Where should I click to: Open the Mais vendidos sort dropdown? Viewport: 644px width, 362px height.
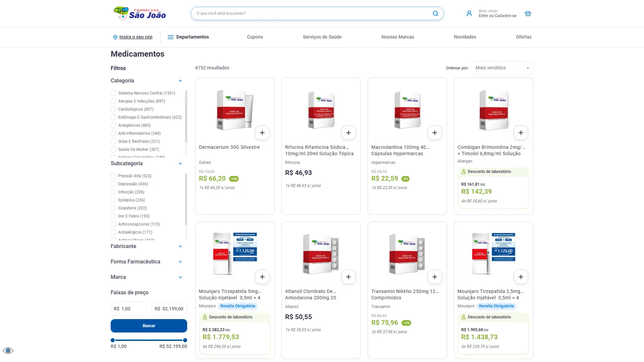point(502,68)
